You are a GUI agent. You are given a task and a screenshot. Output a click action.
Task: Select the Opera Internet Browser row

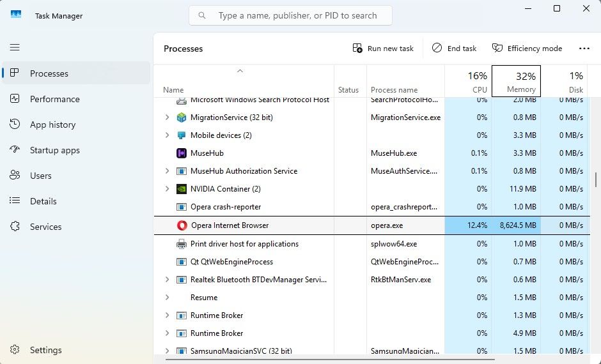tap(371, 225)
